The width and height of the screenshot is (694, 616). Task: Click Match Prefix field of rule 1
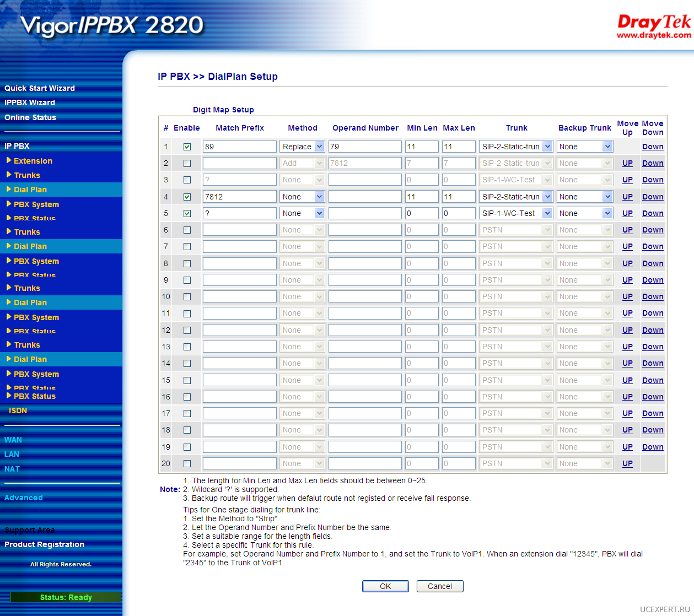tap(240, 147)
